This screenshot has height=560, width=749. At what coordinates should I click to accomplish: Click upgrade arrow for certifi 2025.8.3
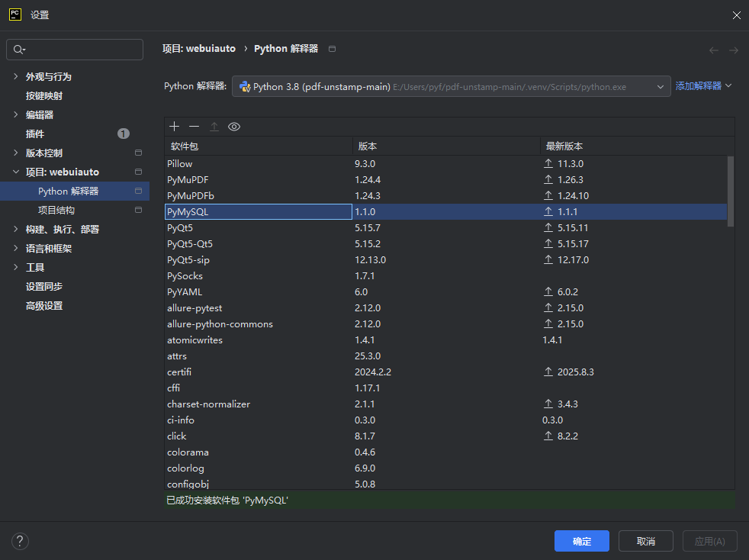point(548,372)
